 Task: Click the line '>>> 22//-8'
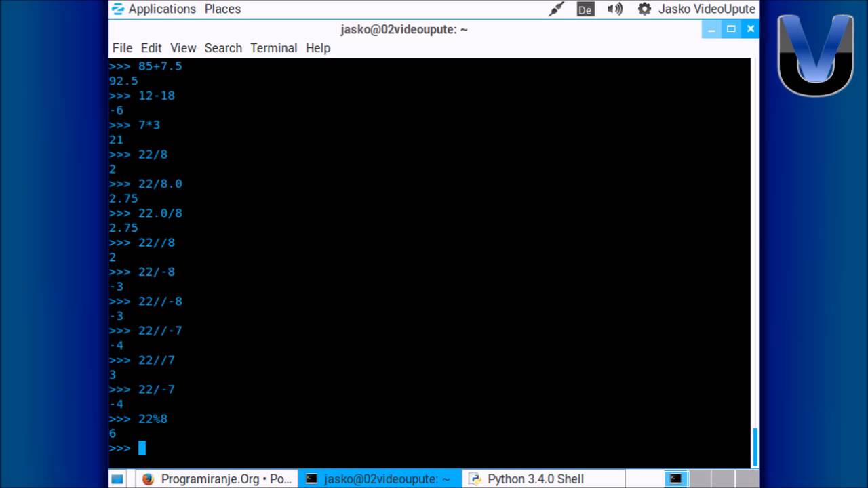[x=146, y=302]
